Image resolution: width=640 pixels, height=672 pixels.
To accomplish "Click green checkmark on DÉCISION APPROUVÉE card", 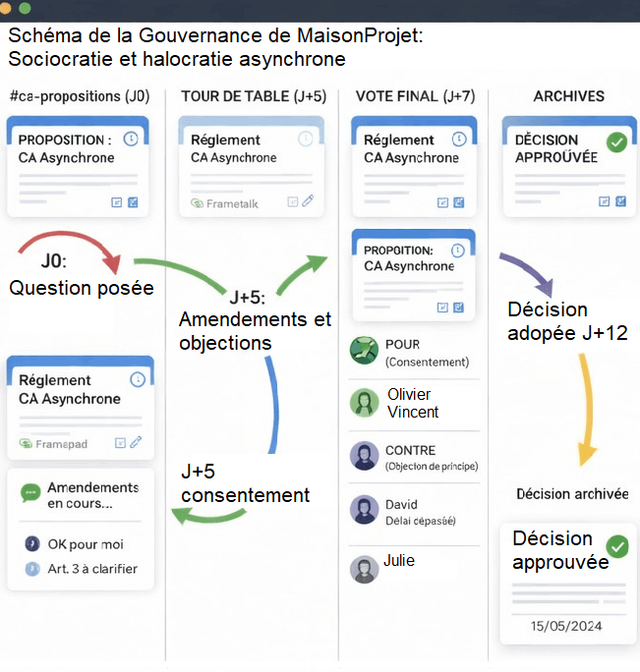I will [x=616, y=141].
